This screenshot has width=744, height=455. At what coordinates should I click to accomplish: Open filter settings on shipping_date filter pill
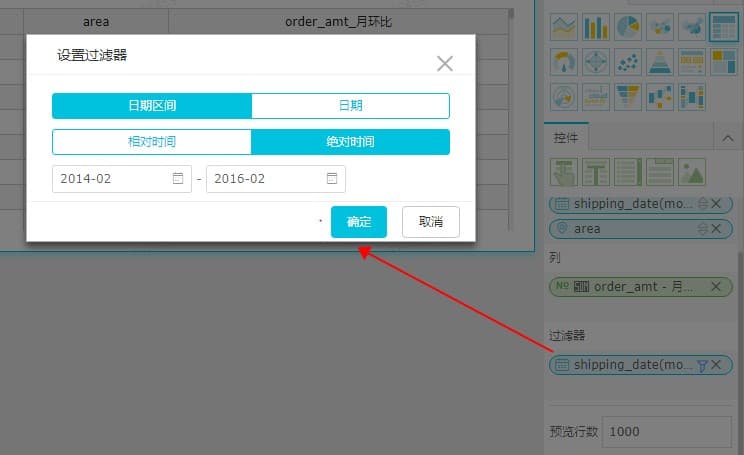pyautogui.click(x=702, y=365)
